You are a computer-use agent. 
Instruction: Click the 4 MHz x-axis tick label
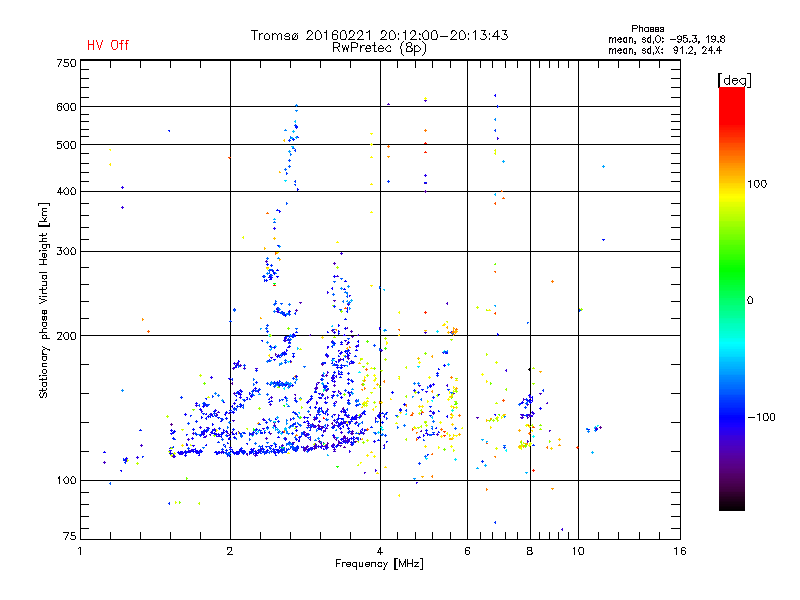pyautogui.click(x=380, y=551)
